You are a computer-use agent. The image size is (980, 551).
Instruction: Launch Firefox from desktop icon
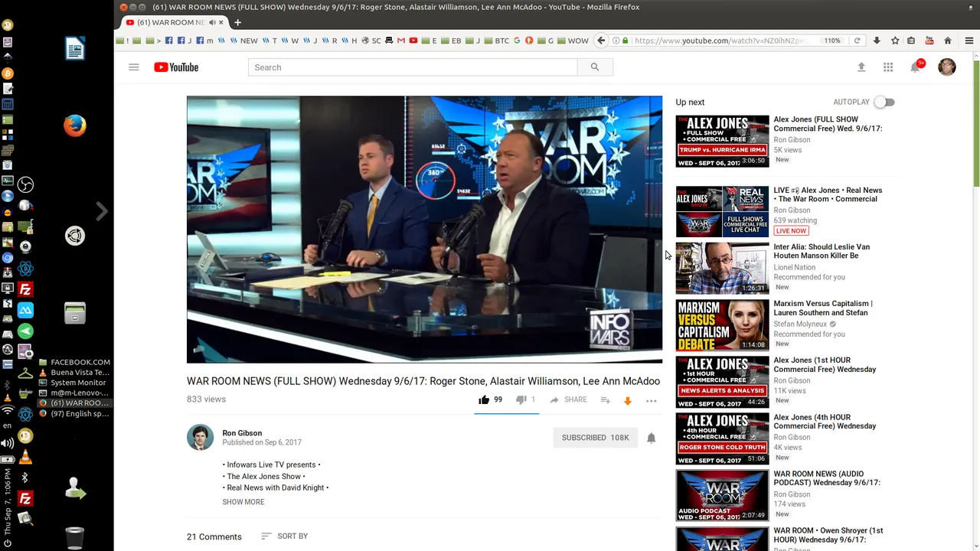[x=75, y=126]
